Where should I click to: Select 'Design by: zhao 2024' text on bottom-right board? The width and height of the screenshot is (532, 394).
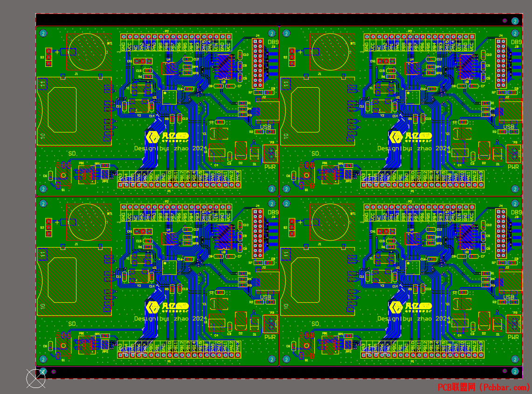coord(414,318)
